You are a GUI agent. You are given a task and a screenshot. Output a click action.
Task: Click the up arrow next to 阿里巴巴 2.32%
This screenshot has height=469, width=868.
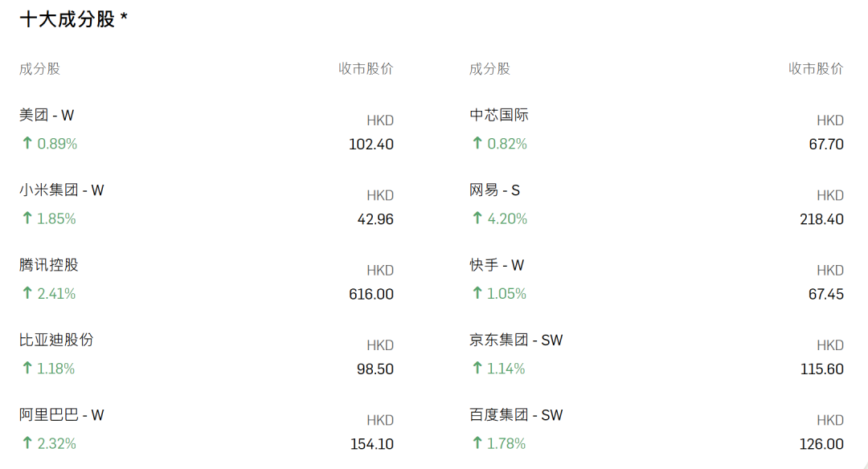(27, 443)
